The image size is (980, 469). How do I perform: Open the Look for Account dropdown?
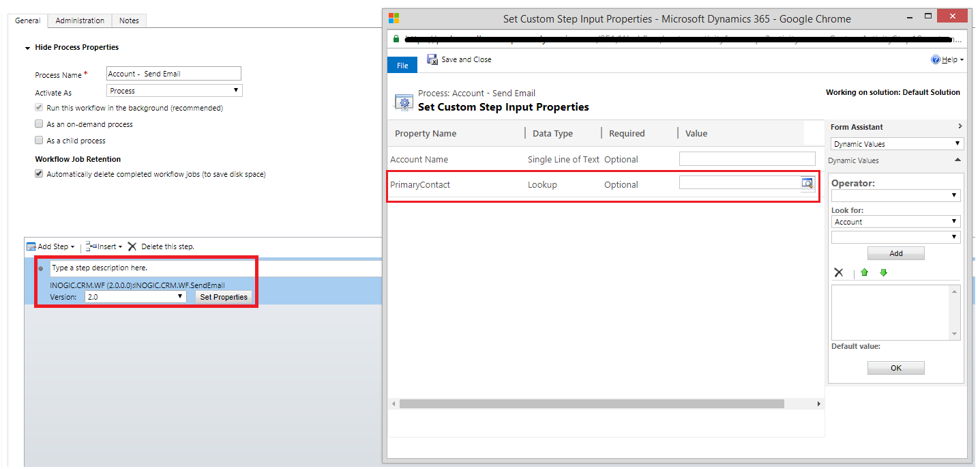[x=895, y=222]
